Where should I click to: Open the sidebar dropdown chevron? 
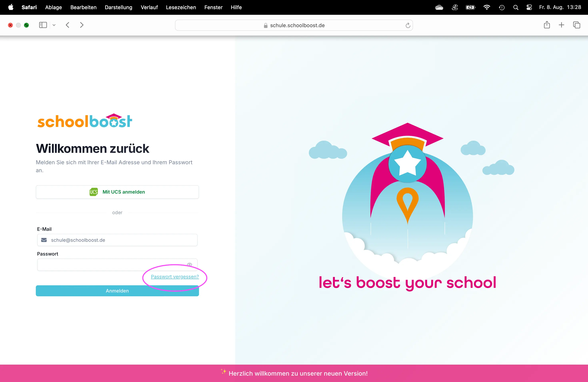[54, 25]
